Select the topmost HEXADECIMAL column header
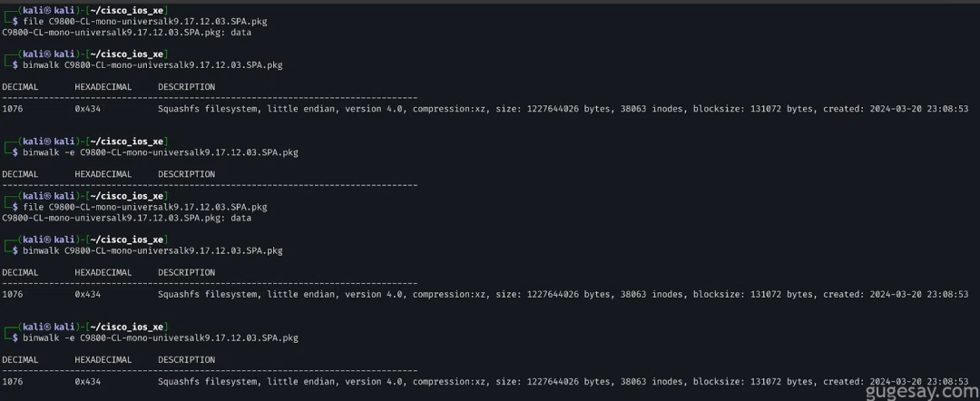Image resolution: width=980 pixels, height=401 pixels. tap(103, 87)
